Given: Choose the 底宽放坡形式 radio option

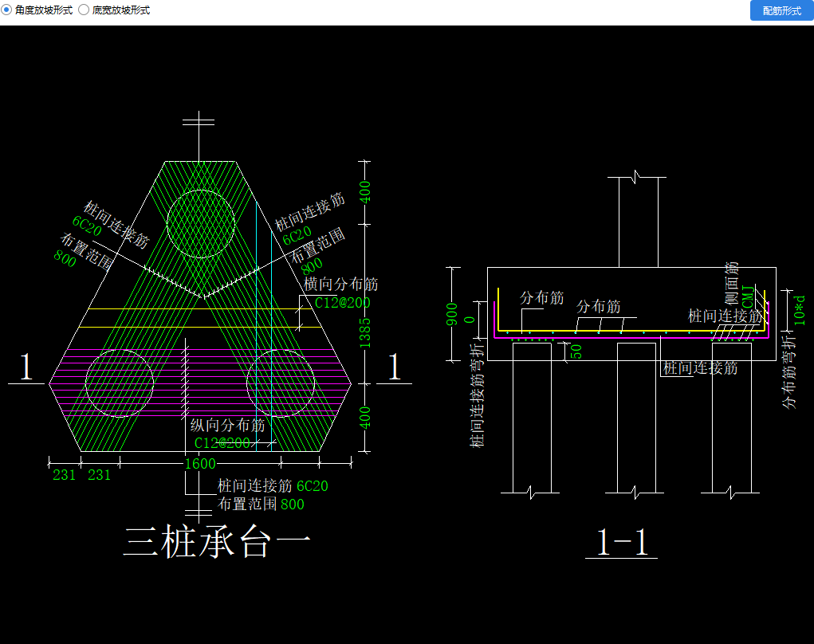Looking at the screenshot, I should click(84, 10).
